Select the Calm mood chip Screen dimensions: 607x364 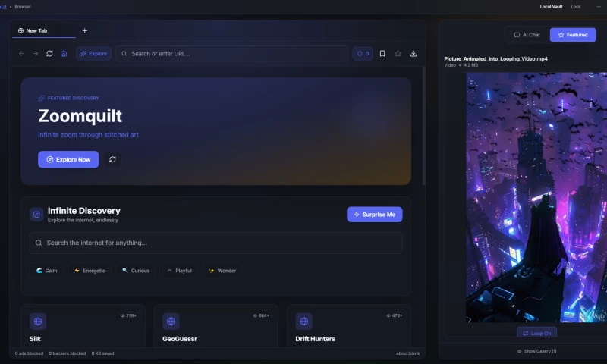click(x=47, y=271)
